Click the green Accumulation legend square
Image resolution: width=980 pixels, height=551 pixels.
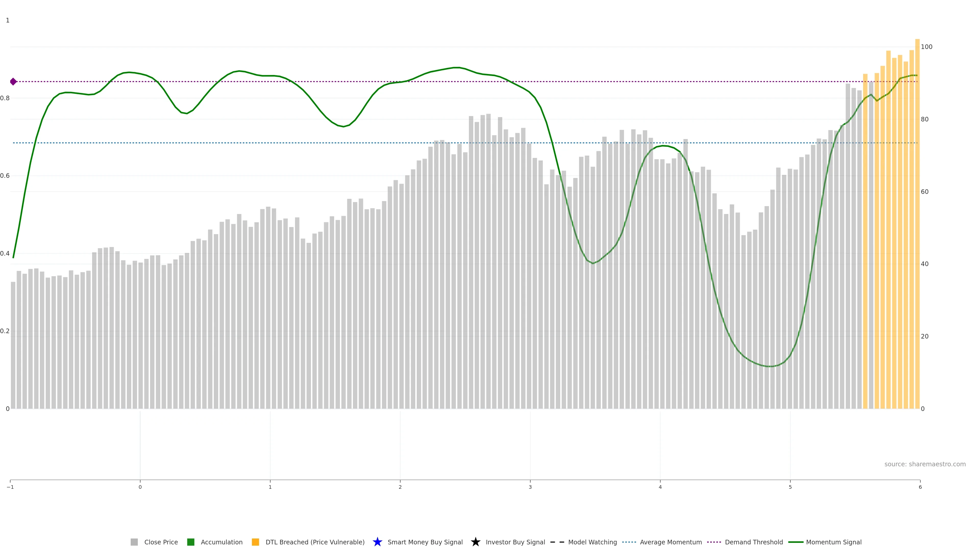click(x=191, y=542)
